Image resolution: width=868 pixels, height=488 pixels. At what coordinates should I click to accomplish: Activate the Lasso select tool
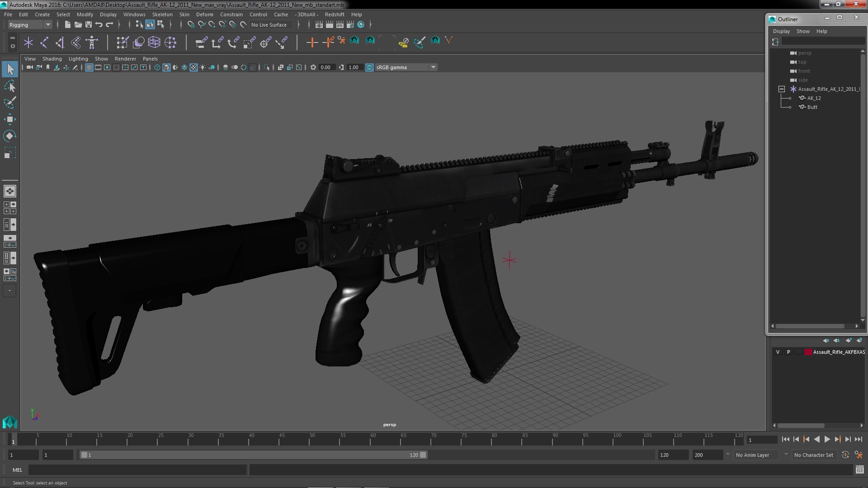click(10, 86)
